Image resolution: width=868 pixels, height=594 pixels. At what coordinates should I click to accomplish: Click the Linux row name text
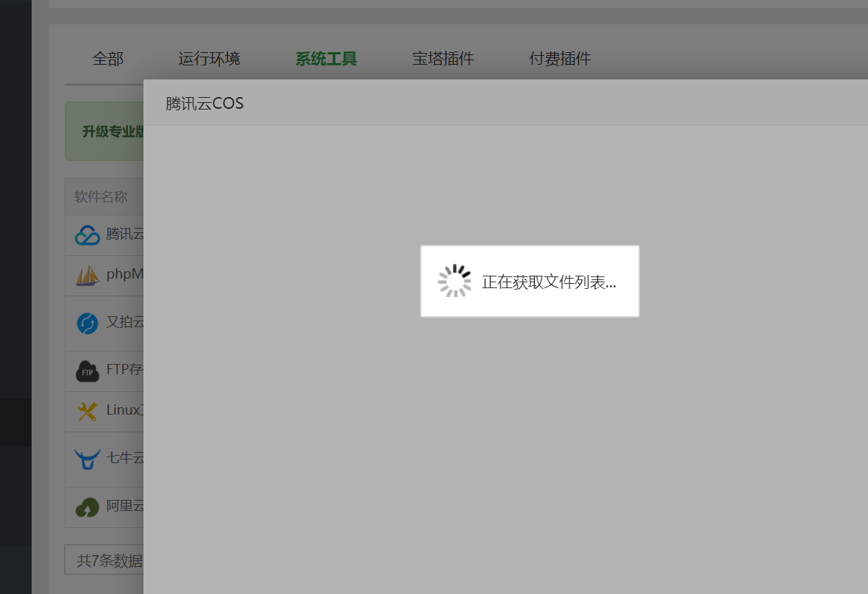pyautogui.click(x=124, y=409)
